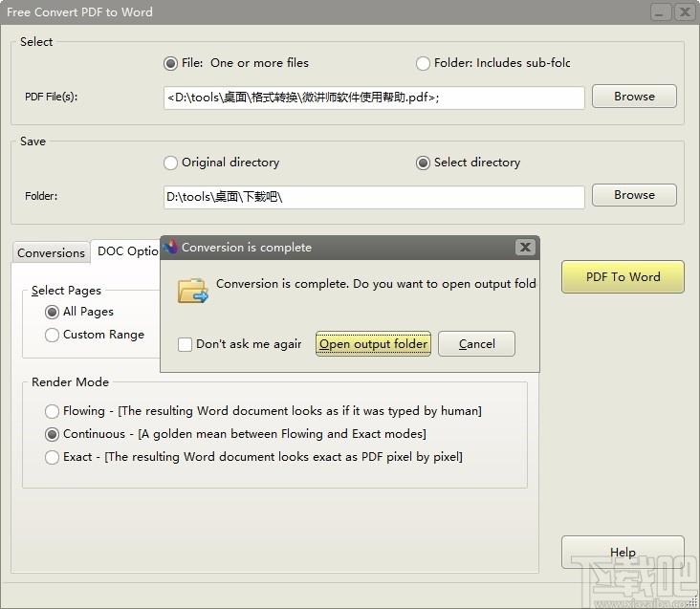The image size is (700, 609).
Task: Minimize the Free Convert PDF to Word window
Action: coord(660,12)
